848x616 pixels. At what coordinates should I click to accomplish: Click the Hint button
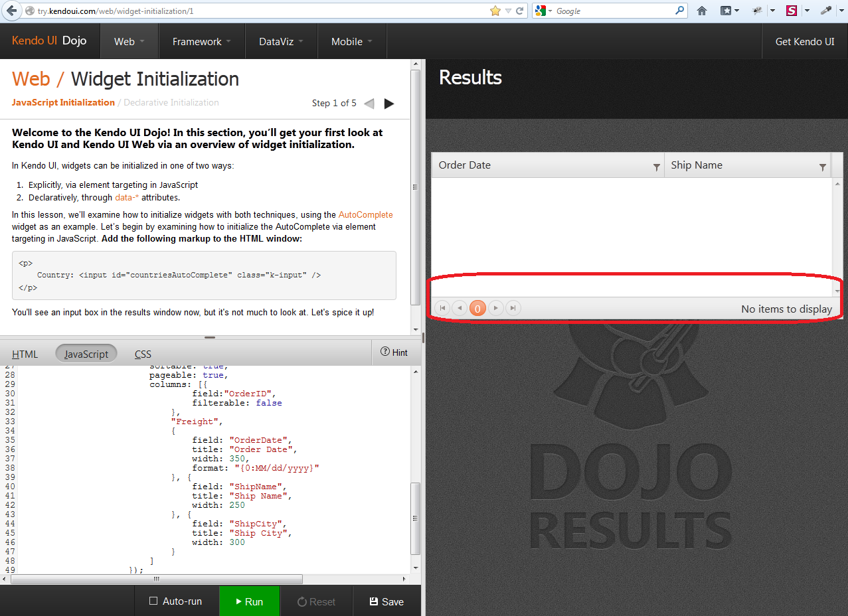pyautogui.click(x=394, y=352)
